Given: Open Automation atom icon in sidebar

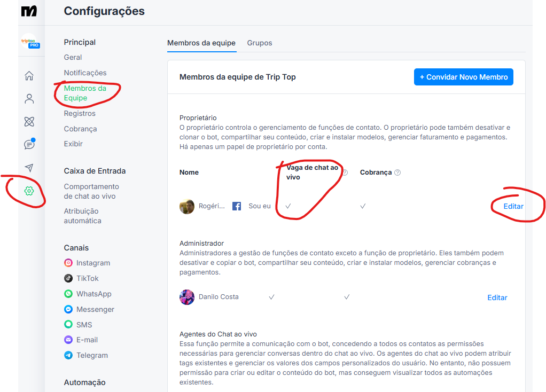Looking at the screenshot, I should click(29, 122).
